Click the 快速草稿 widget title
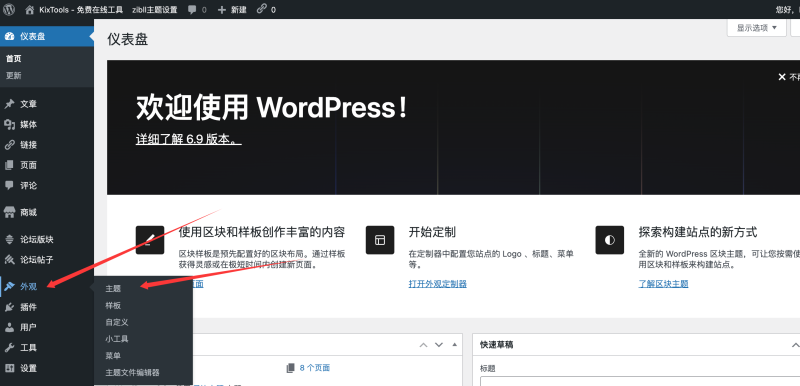 click(x=496, y=345)
